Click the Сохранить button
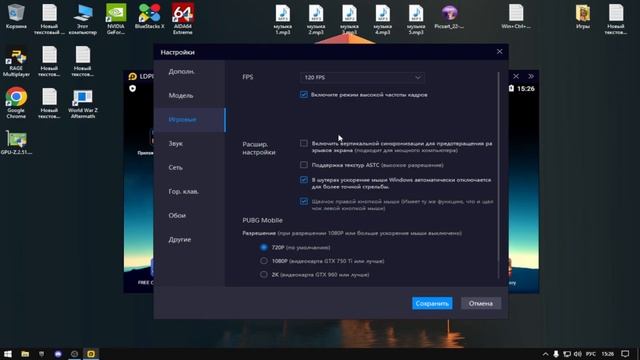 click(432, 303)
